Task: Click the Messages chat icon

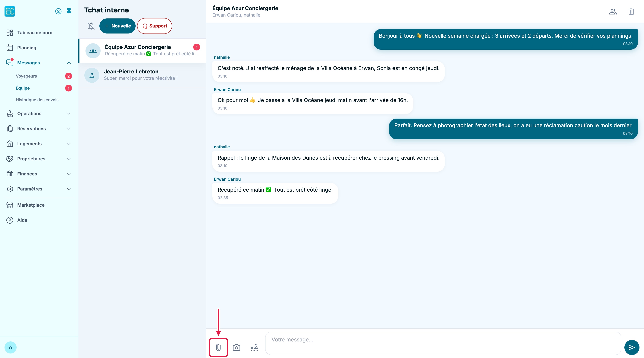Action: [x=10, y=63]
